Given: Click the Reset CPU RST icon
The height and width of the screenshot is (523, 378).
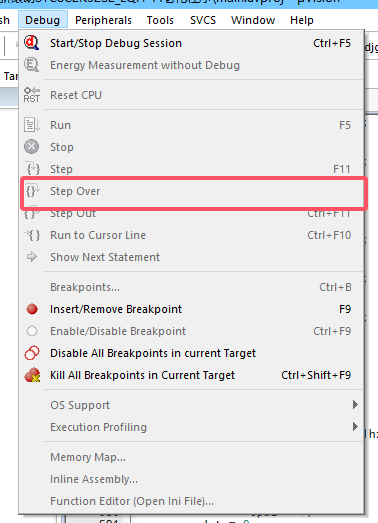Looking at the screenshot, I should [x=32, y=95].
